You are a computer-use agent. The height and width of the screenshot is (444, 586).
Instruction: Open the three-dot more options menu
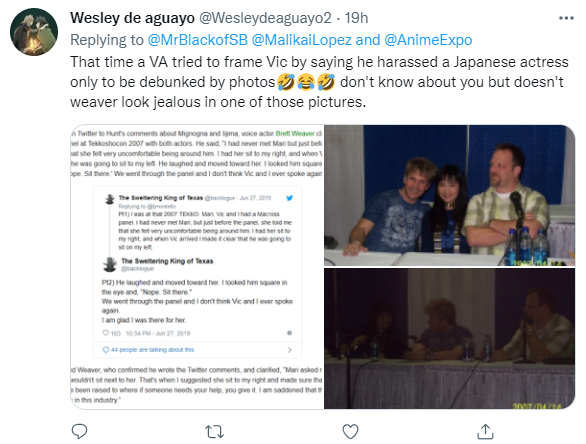click(566, 18)
